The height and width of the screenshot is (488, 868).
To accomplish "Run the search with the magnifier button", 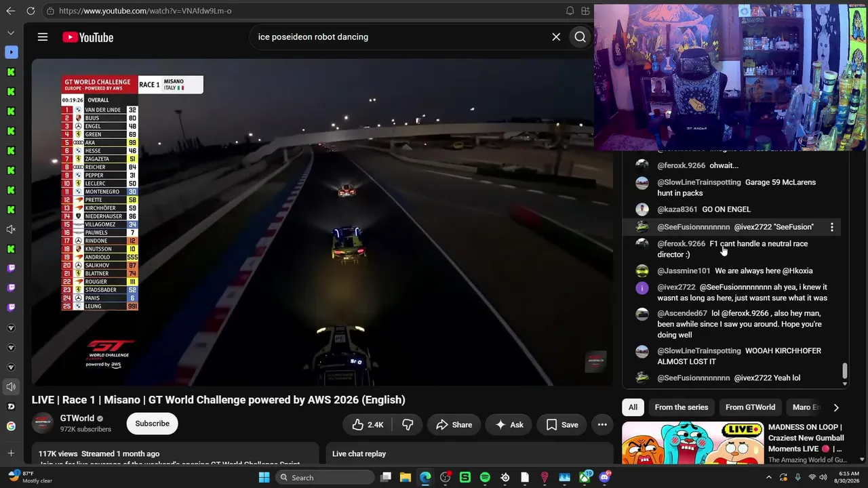I will 580,37.
